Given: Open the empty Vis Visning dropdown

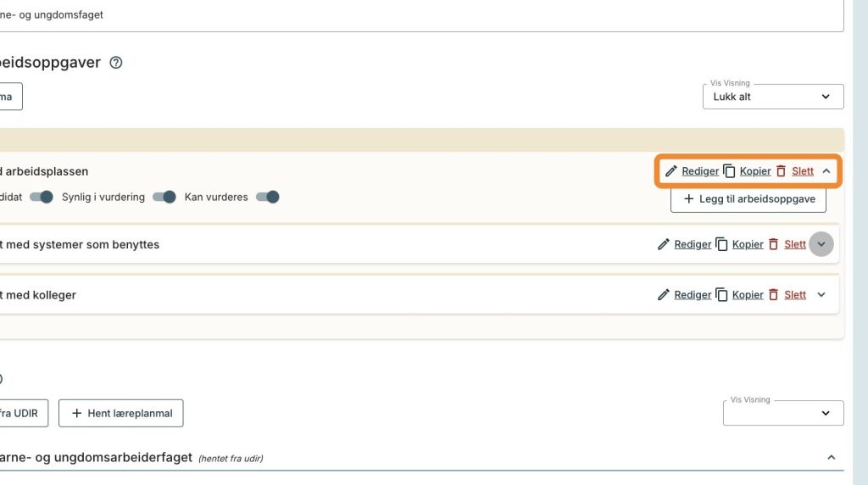Looking at the screenshot, I should point(783,413).
